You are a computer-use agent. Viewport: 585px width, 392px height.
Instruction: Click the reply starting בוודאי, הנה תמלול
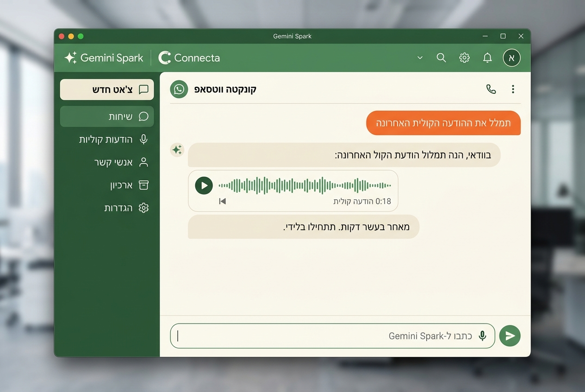(x=344, y=155)
